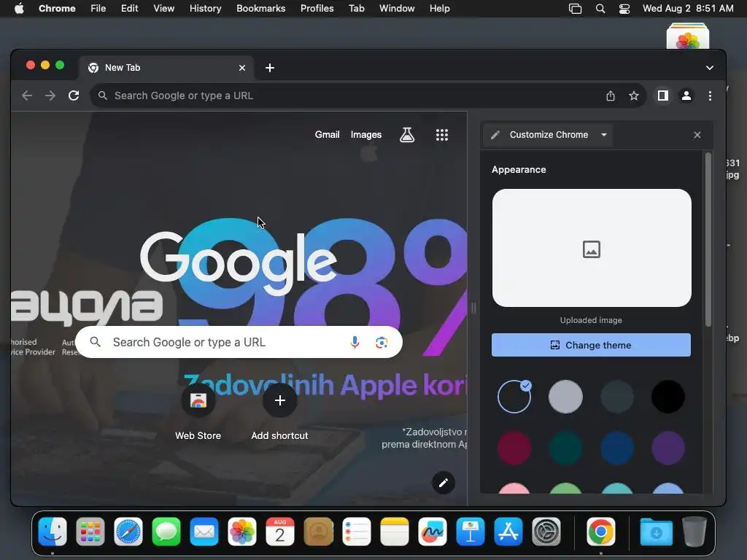Start voice search with microphone

pos(355,342)
